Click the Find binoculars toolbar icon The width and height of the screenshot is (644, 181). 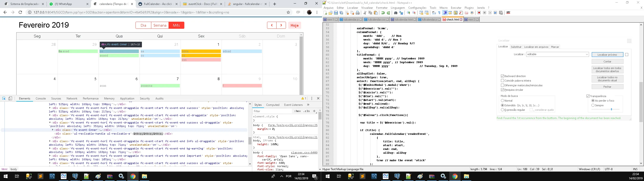tap(396, 13)
